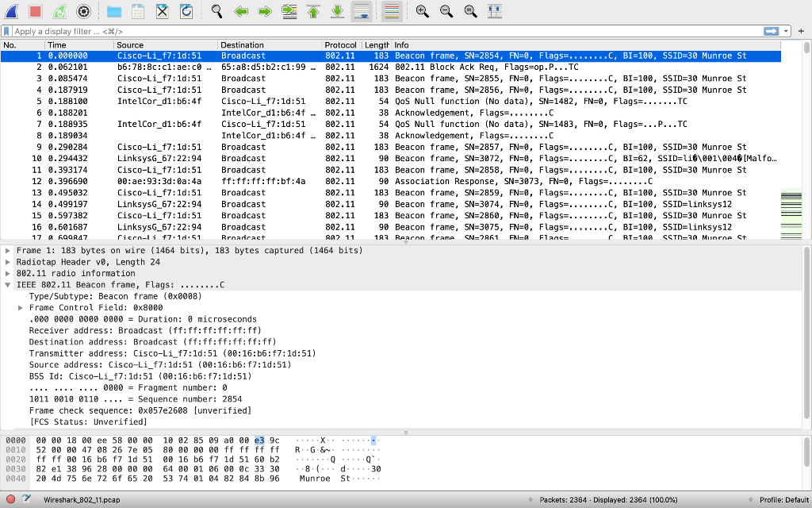812x508 pixels.
Task: Click hex offset row 0020
Action: 16,459
